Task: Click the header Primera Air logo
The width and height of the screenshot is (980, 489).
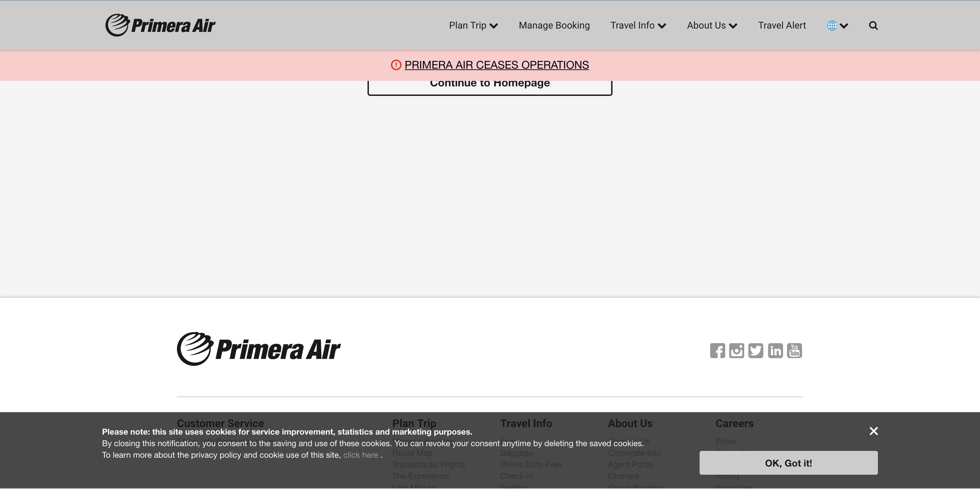Action: (160, 26)
